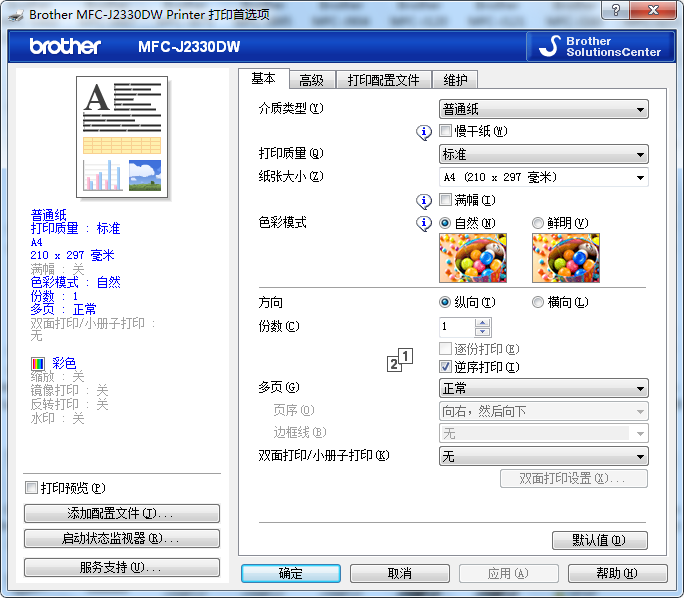The image size is (684, 598).
Task: Click the 帮助 help button
Action: pyautogui.click(x=618, y=573)
